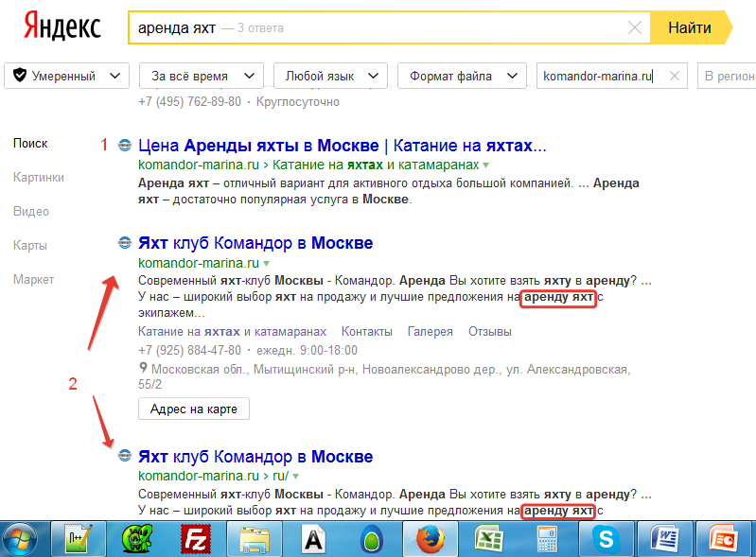Open the Отзывы sitelink
This screenshot has width=756, height=557.
[490, 332]
